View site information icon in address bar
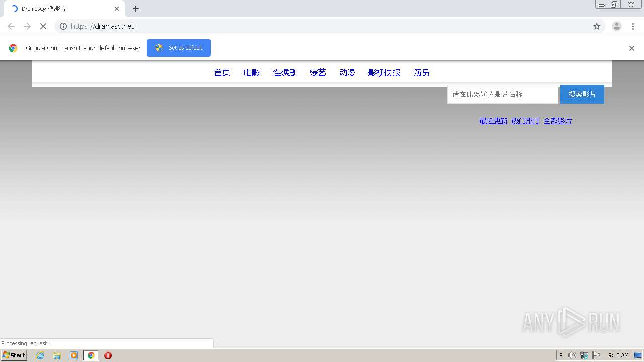The image size is (644, 362). tap(63, 26)
